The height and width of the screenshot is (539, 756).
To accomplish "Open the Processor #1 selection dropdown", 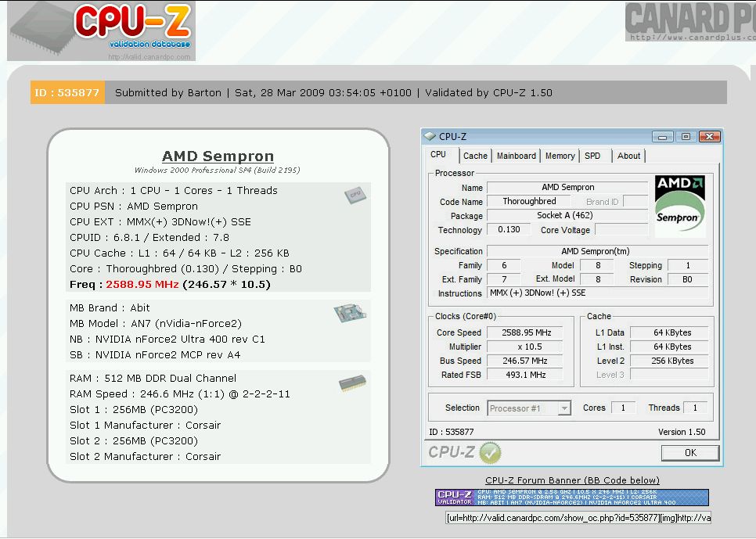I will (529, 408).
